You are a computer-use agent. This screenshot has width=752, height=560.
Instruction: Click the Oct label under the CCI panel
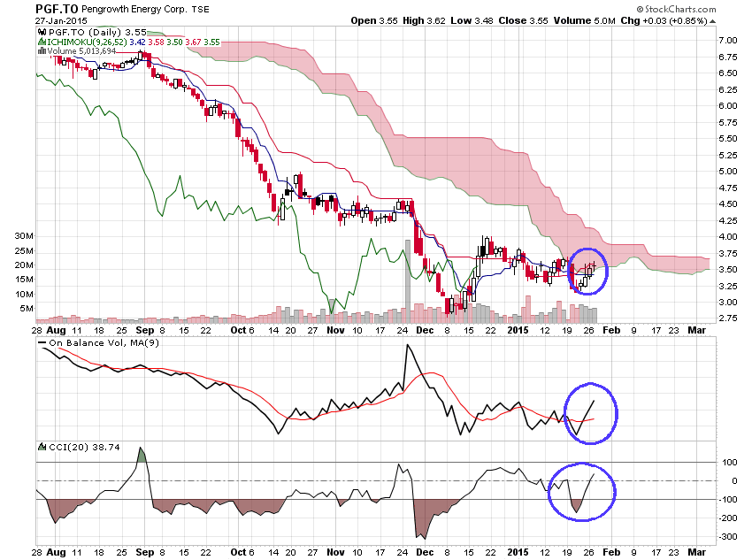coord(238,552)
